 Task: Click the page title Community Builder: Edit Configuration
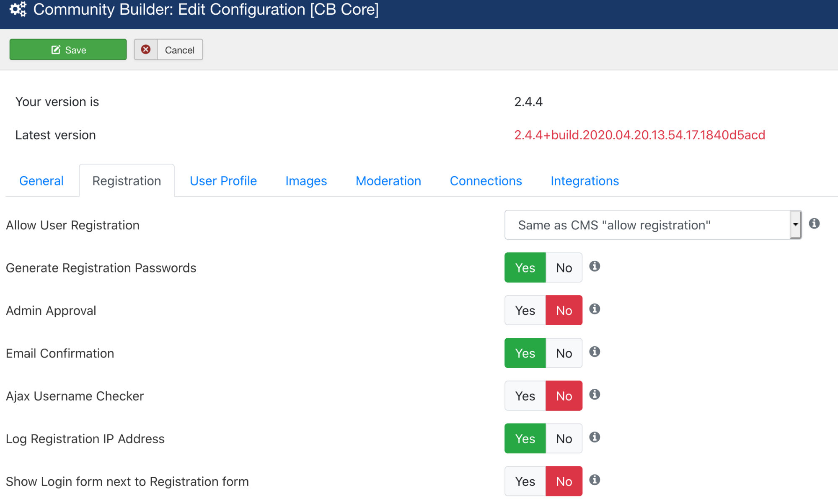206,9
